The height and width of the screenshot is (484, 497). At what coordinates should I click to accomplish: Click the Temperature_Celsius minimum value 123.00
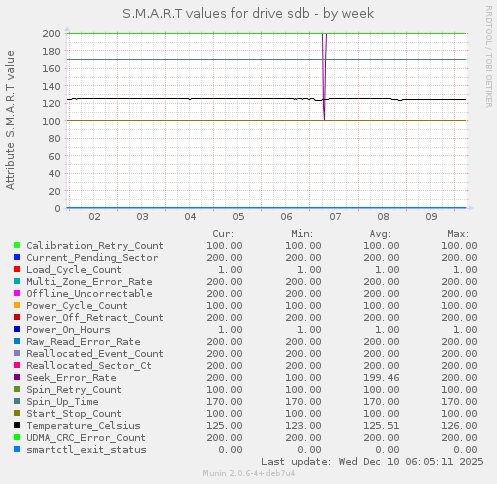click(303, 426)
